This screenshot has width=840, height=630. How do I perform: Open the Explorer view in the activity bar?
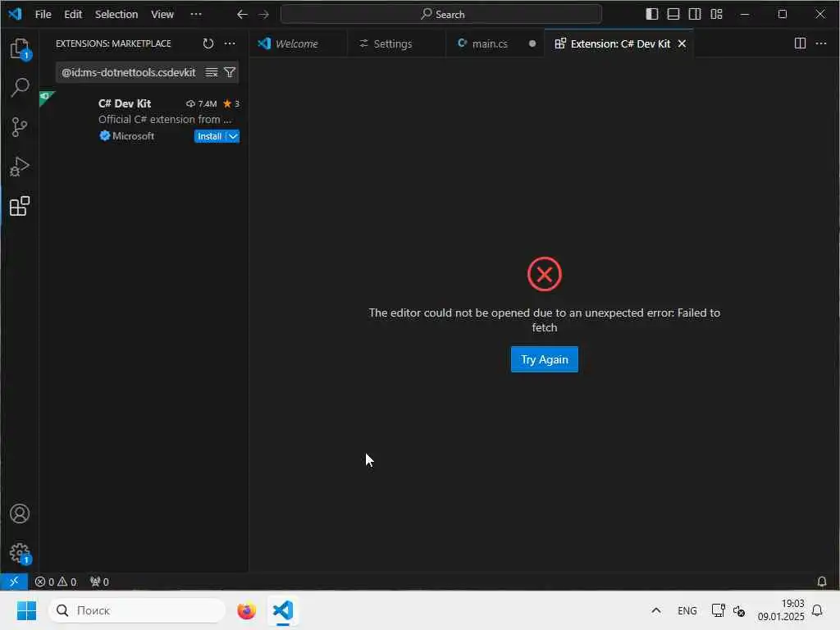tap(20, 48)
